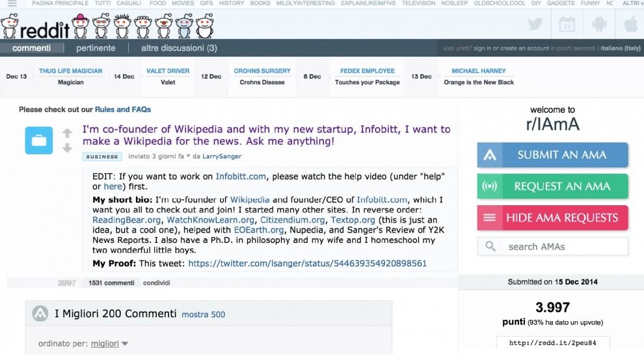Click the redd.it/2peu84 short link field

553,343
